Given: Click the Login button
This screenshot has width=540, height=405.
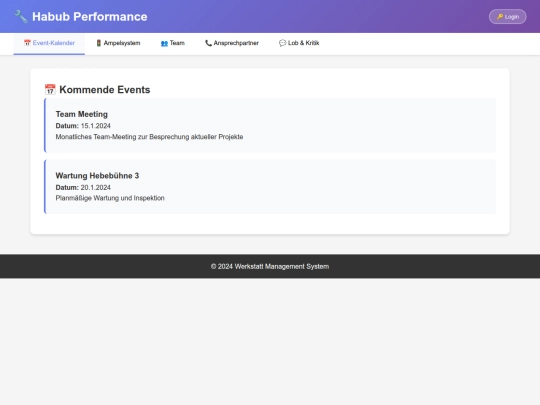Looking at the screenshot, I should [508, 17].
